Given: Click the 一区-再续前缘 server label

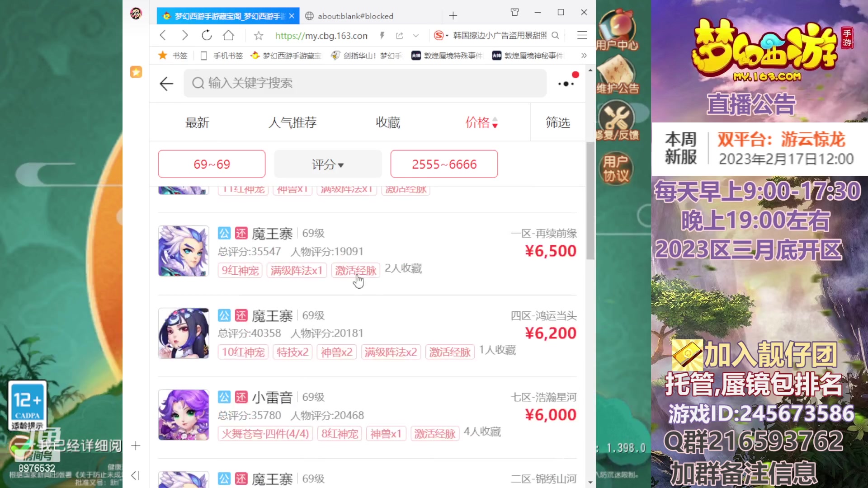Looking at the screenshot, I should coord(544,234).
